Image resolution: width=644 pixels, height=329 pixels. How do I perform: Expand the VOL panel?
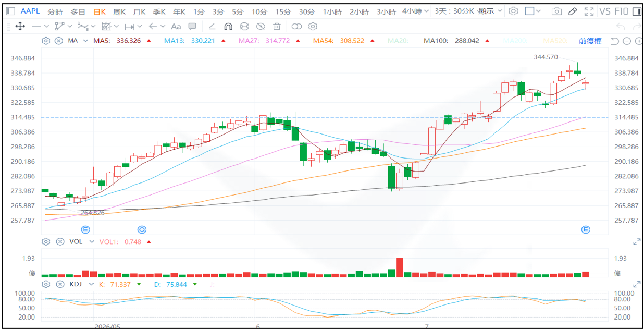pyautogui.click(x=636, y=242)
